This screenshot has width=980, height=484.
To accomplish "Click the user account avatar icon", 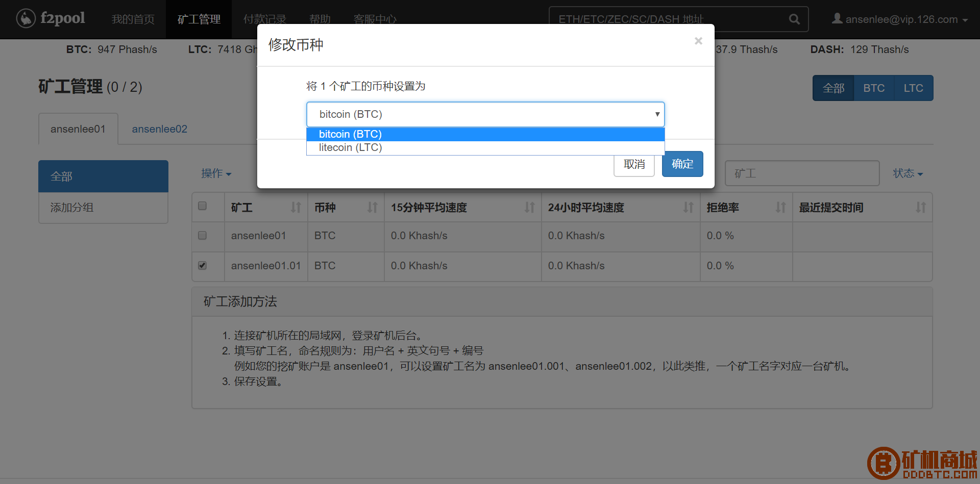I will coord(837,18).
